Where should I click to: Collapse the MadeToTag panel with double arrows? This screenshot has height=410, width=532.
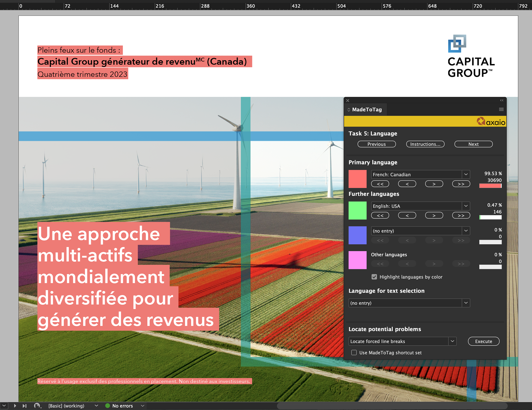tap(502, 100)
